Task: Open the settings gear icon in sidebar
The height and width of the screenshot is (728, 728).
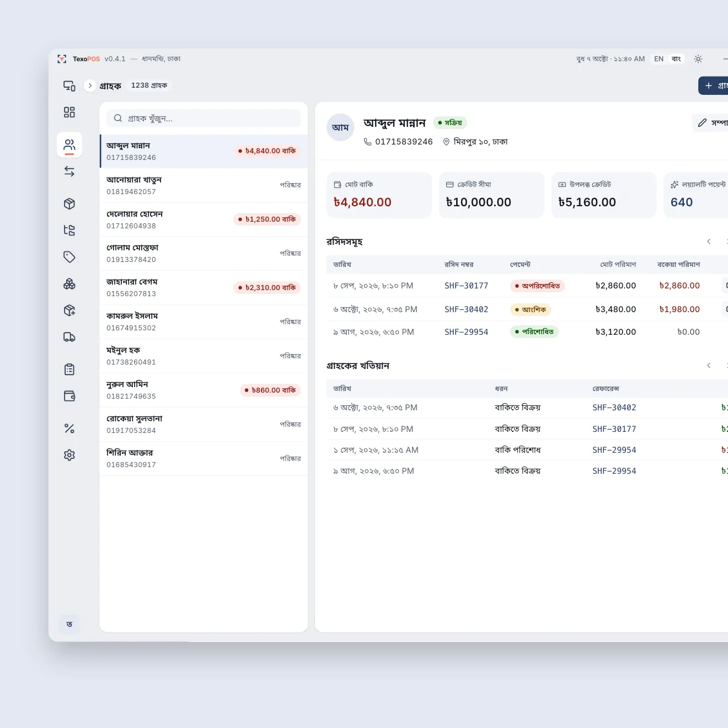Action: click(x=69, y=455)
